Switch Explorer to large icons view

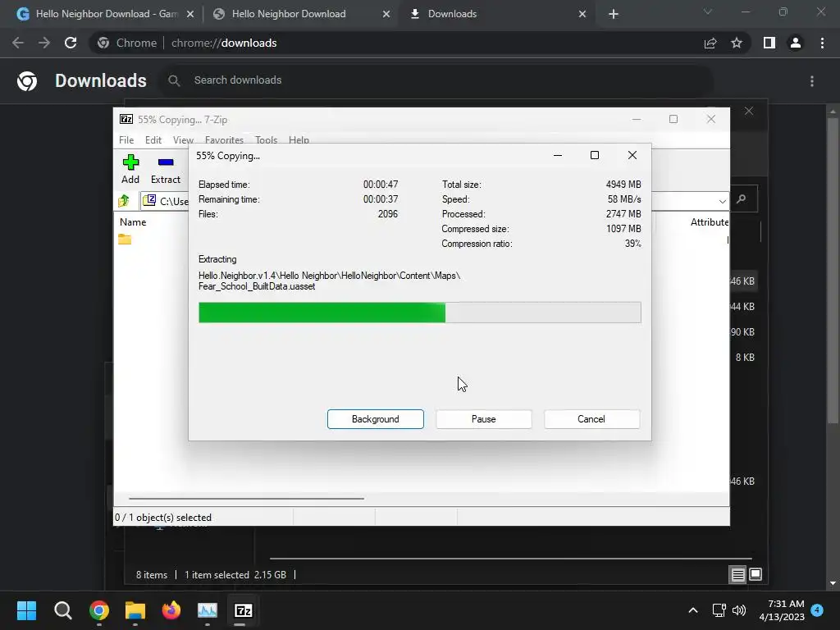point(756,574)
